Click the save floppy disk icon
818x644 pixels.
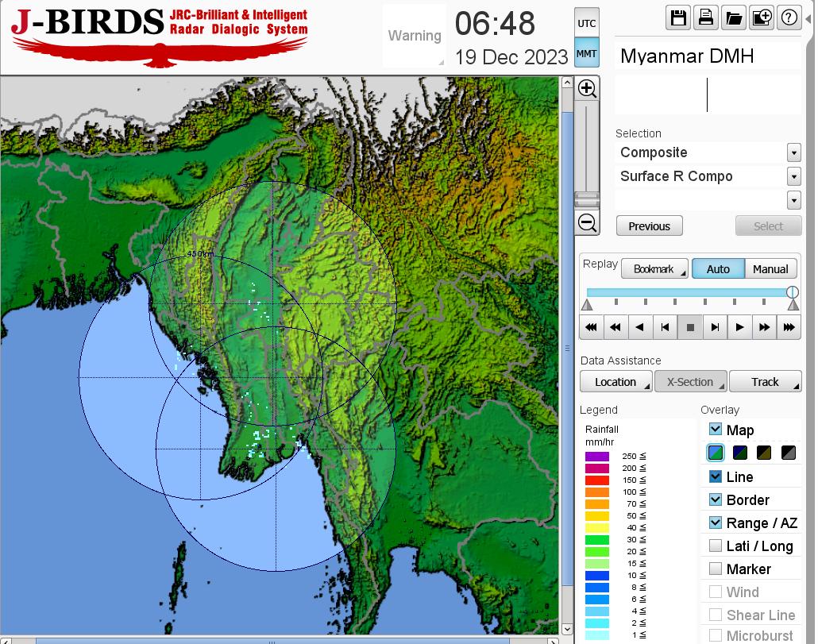click(679, 17)
